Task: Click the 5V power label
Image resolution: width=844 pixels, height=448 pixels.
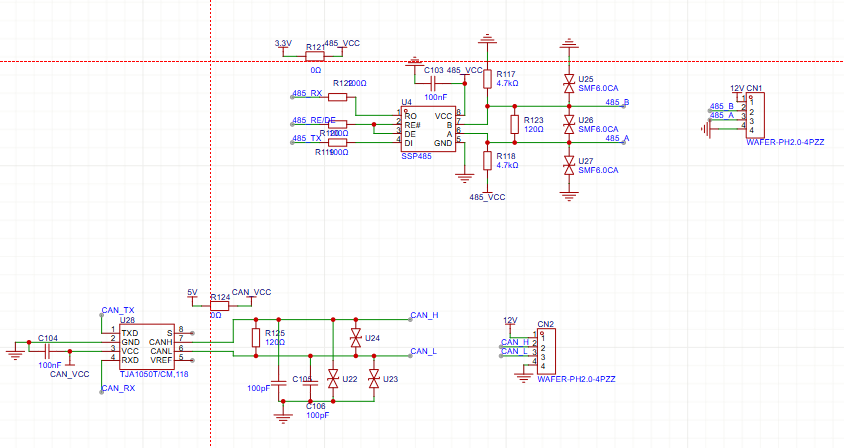Action: point(192,292)
